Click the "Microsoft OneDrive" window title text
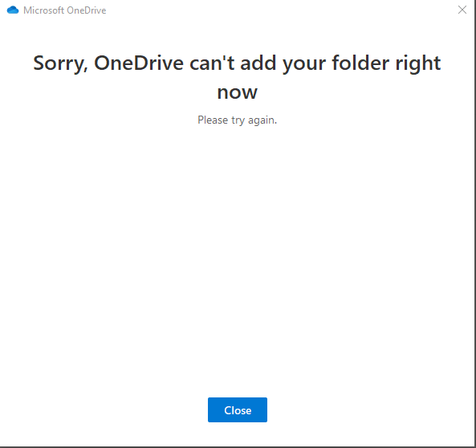Image resolution: width=476 pixels, height=448 pixels. point(65,10)
